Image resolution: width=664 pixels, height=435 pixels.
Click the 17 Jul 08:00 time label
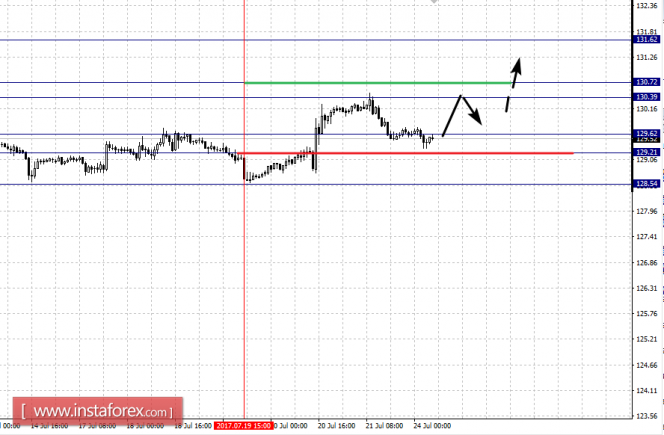click(x=97, y=426)
